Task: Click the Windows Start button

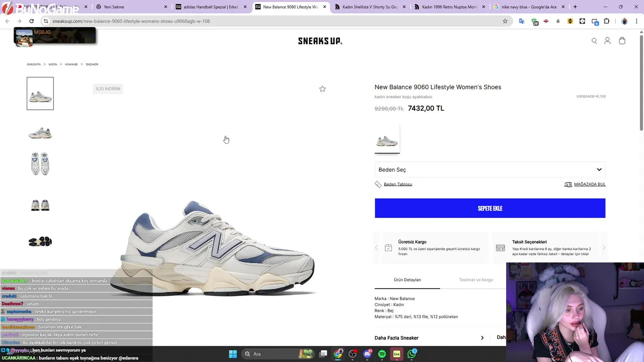Action: (233, 354)
